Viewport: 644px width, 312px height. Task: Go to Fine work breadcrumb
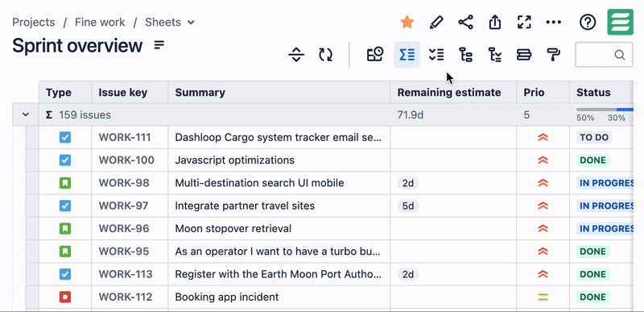pos(100,23)
